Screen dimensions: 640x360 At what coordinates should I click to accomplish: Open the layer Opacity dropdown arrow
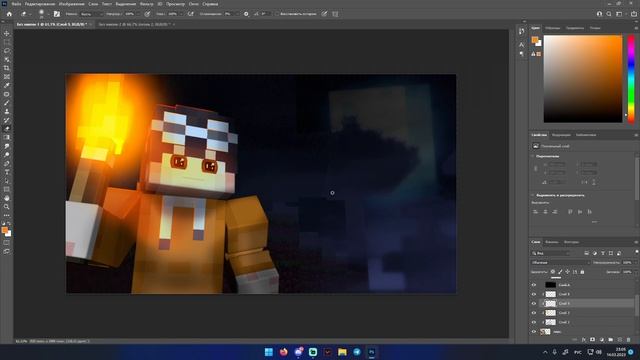[x=635, y=263]
